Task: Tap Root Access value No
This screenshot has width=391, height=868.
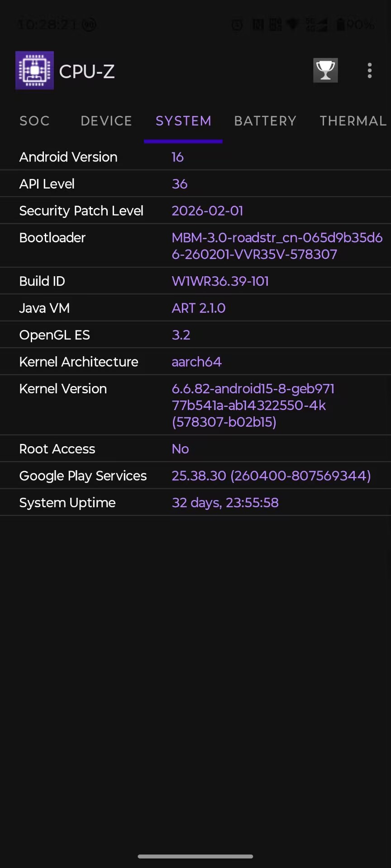Action: tap(180, 449)
